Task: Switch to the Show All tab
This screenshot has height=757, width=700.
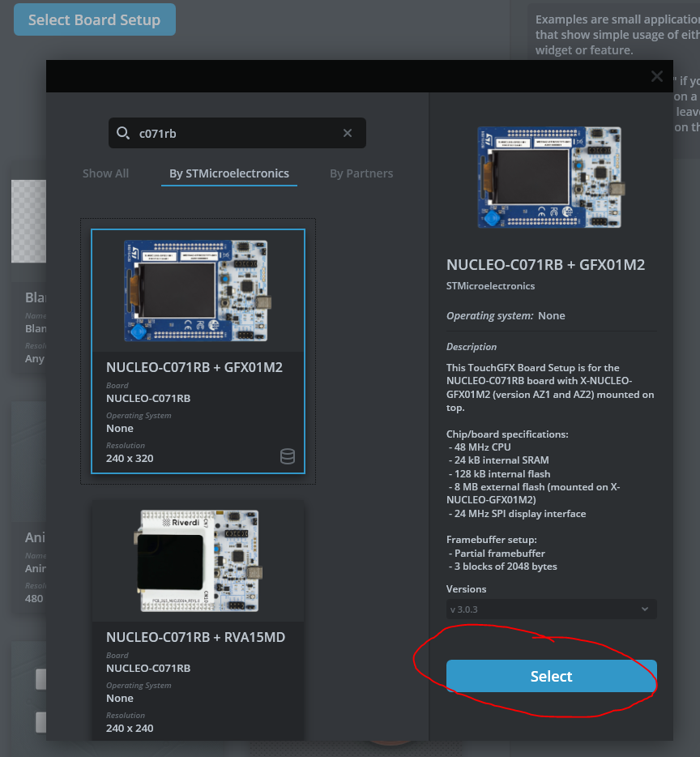Action: [x=105, y=173]
